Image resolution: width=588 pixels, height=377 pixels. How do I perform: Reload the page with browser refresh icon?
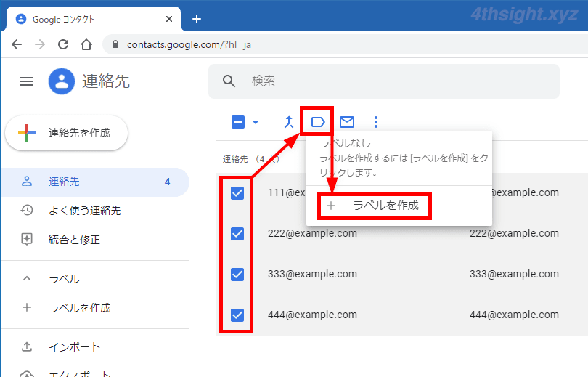63,44
